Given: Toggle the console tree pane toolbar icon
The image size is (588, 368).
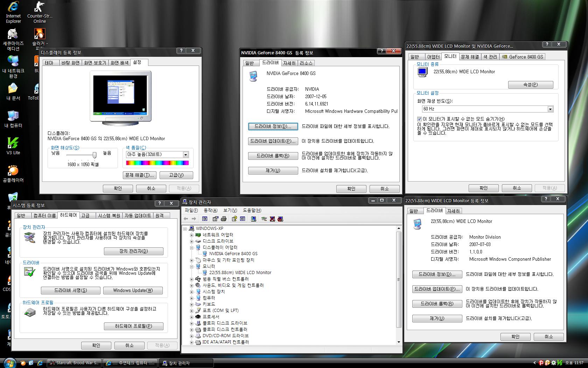Looking at the screenshot, I should [205, 219].
